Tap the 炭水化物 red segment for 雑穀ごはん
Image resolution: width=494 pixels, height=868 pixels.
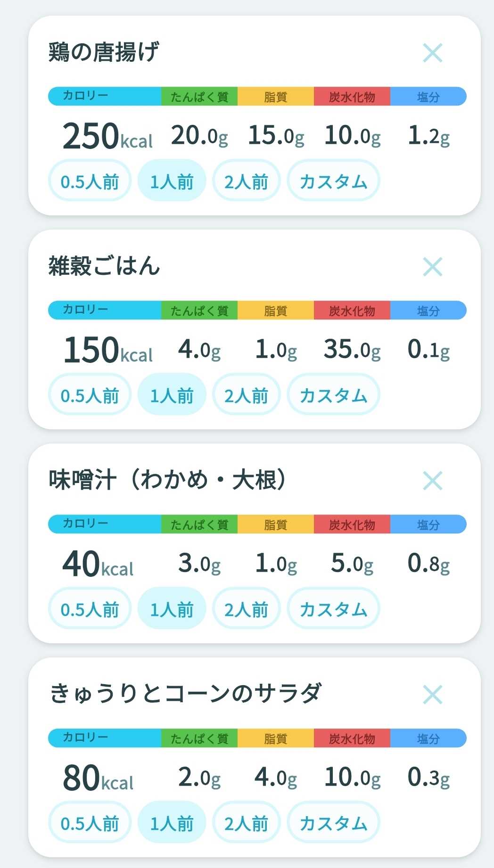point(352,310)
